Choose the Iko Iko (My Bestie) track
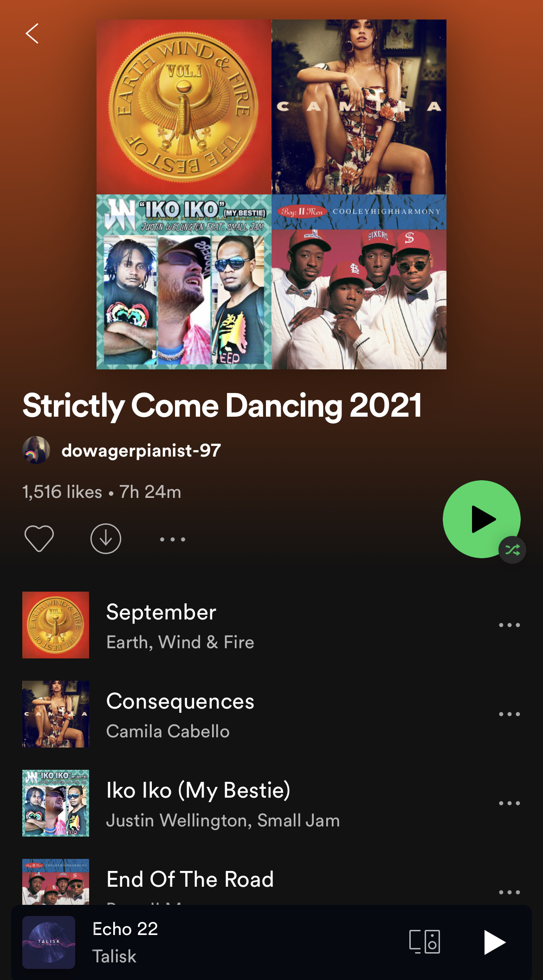 tap(271, 803)
